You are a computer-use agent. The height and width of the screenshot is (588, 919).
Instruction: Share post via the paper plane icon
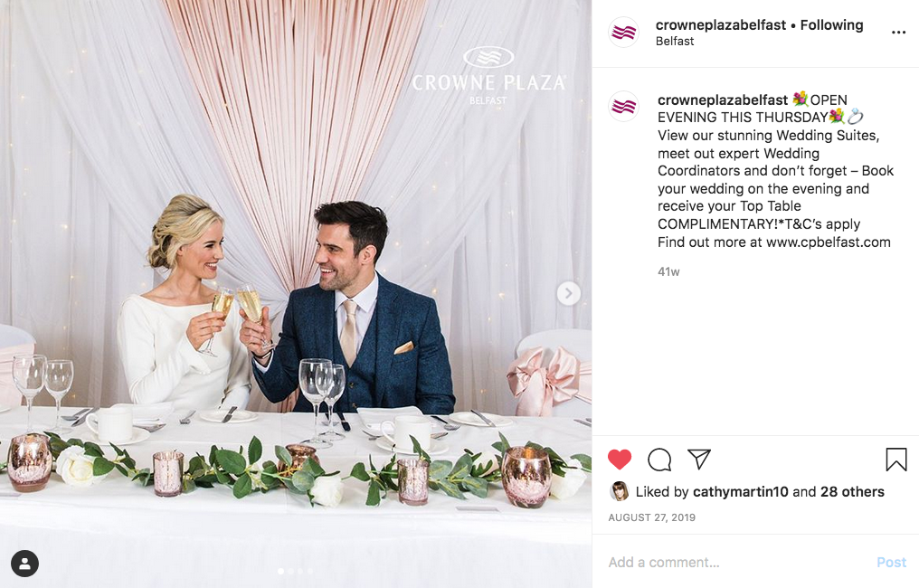tap(699, 459)
